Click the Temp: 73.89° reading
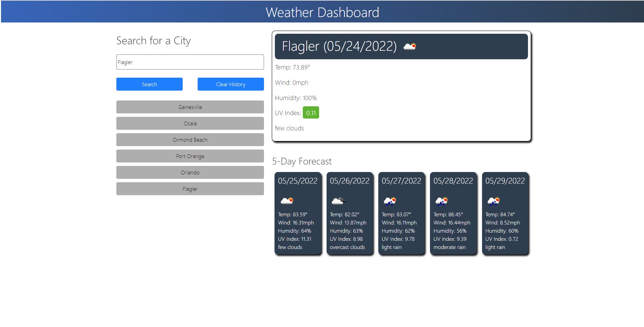 (x=293, y=67)
